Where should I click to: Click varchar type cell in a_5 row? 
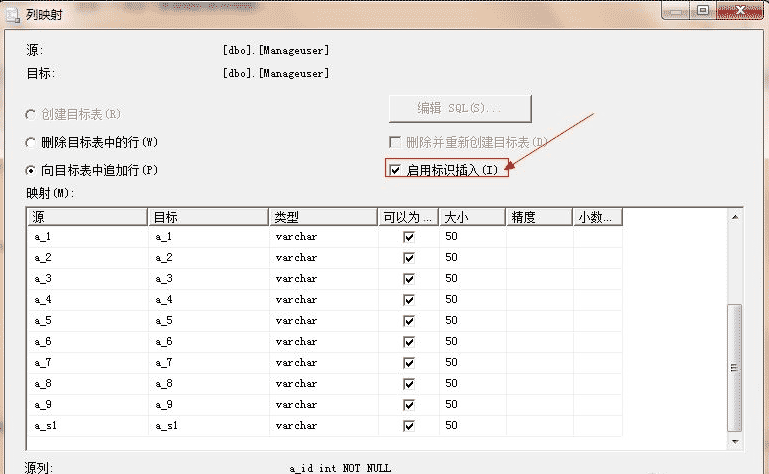coord(323,321)
